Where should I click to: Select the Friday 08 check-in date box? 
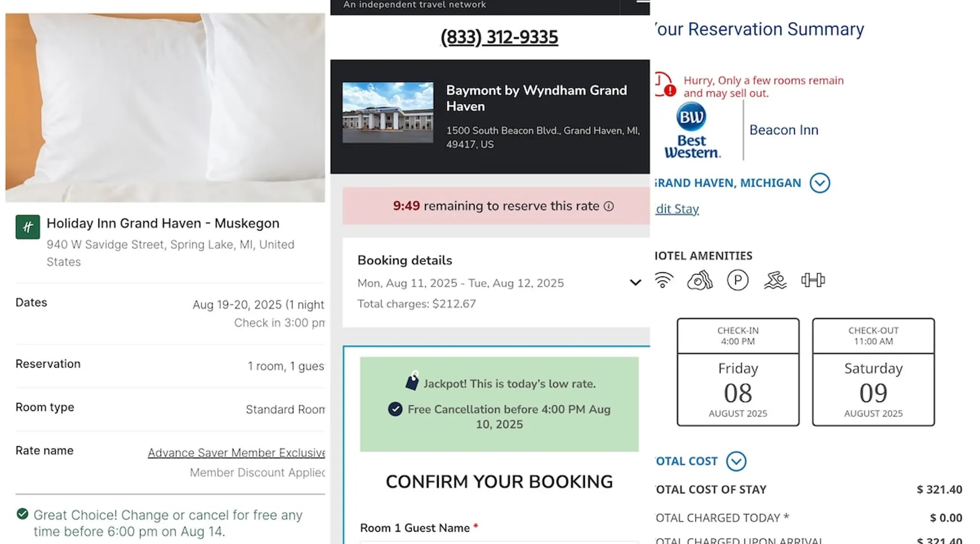pos(738,372)
